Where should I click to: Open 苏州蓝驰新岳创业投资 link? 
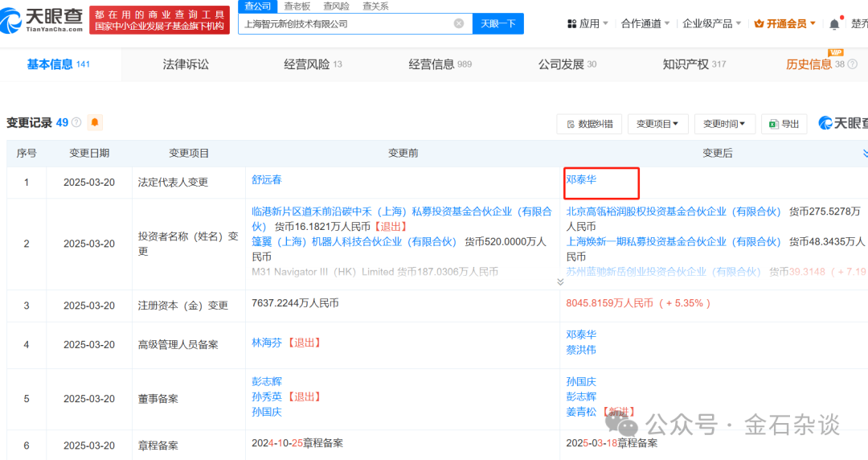[x=663, y=272]
